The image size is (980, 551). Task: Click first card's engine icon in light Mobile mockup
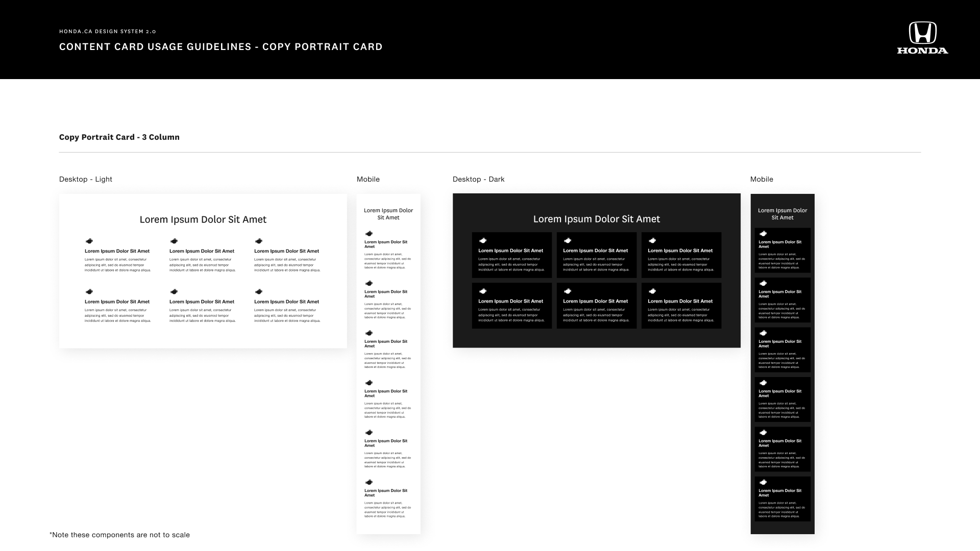[369, 234]
